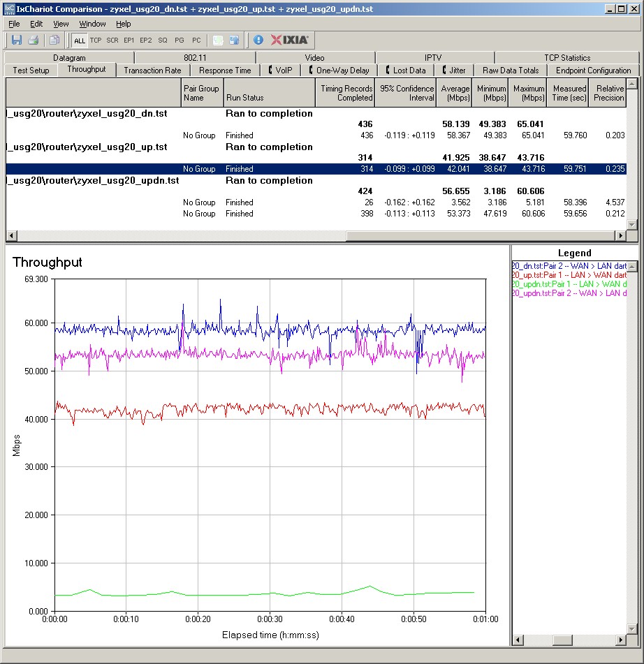Switch to the Transaction Rate tab
This screenshot has height=664, width=644.
tap(152, 71)
